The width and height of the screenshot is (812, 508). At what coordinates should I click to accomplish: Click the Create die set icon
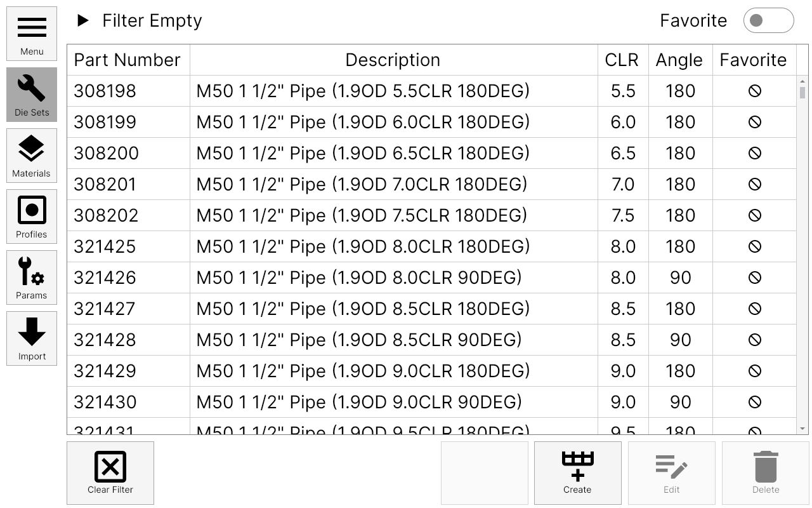pyautogui.click(x=577, y=472)
